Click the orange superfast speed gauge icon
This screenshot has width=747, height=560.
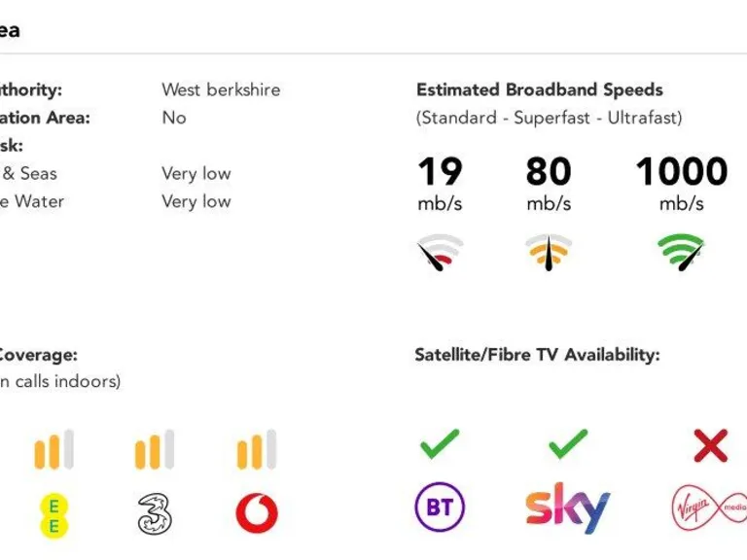(x=549, y=252)
